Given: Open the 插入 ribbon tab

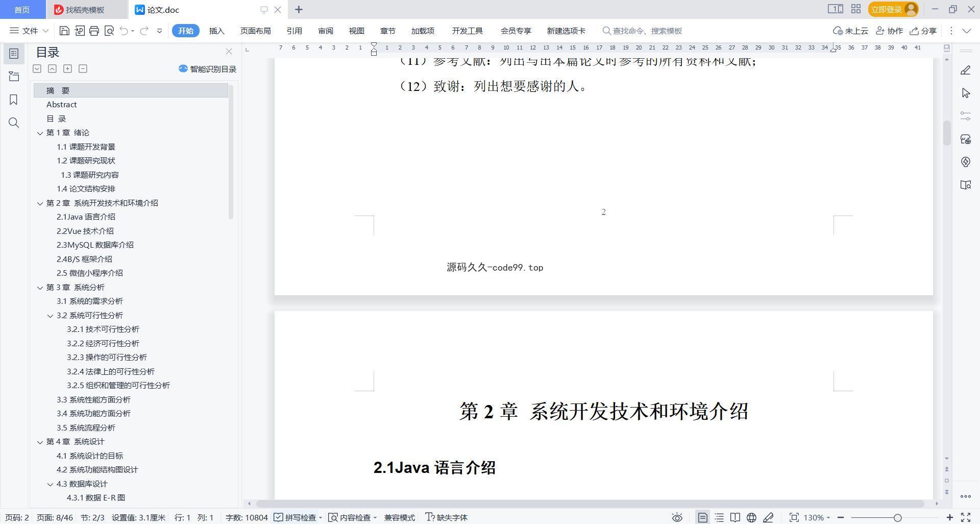Looking at the screenshot, I should (x=216, y=31).
